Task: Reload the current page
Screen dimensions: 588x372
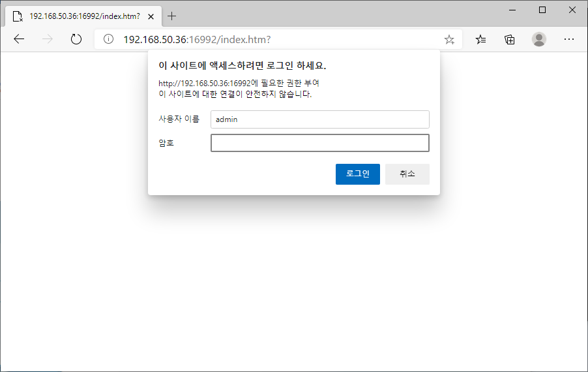Action: point(76,39)
